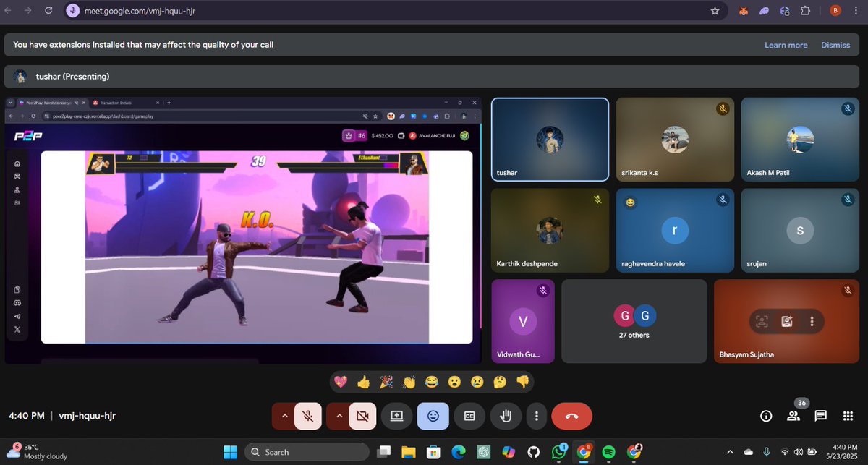Click the vmj-hquu-hjr meeting code text

pyautogui.click(x=87, y=416)
